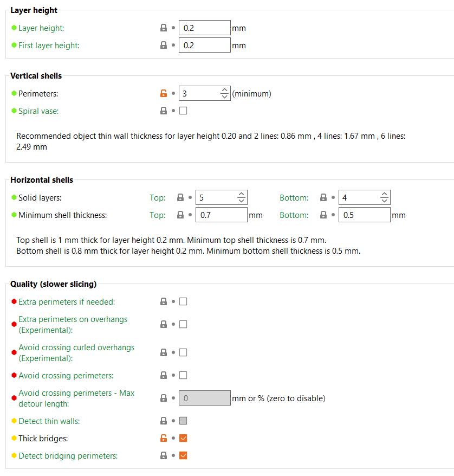454x476 pixels.
Task: Click the lock icon beside Layer height
Action: point(164,28)
